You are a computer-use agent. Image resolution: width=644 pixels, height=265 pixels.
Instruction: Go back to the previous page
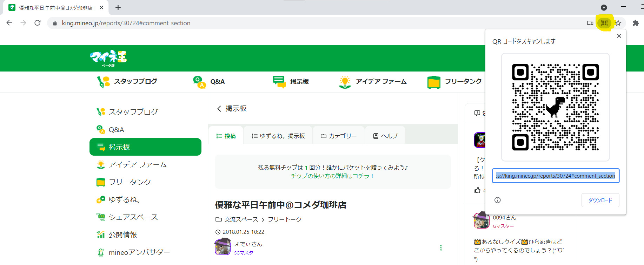tap(9, 23)
